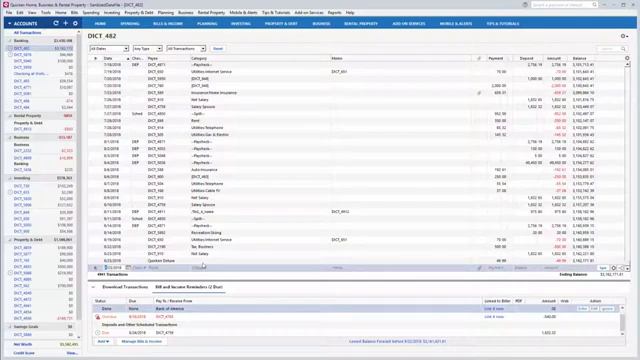
Task: Sort register by Balance column header
Action: point(579,58)
